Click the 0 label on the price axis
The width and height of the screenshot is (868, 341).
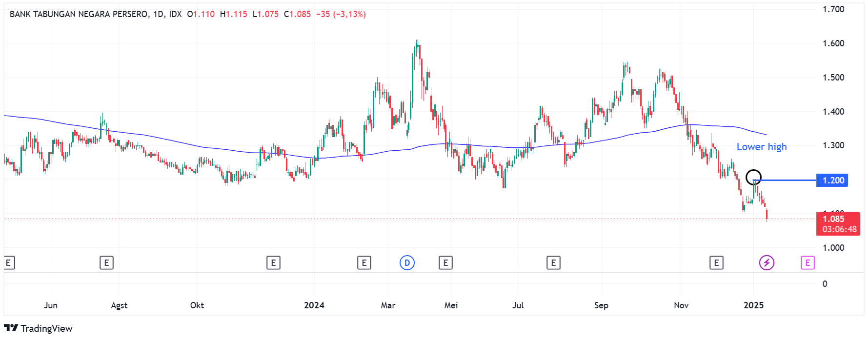coord(825,284)
